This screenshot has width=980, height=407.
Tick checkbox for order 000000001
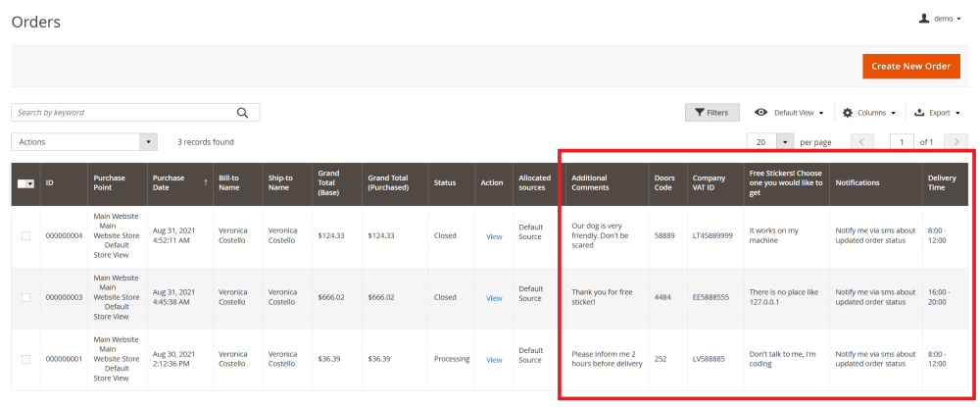(25, 360)
